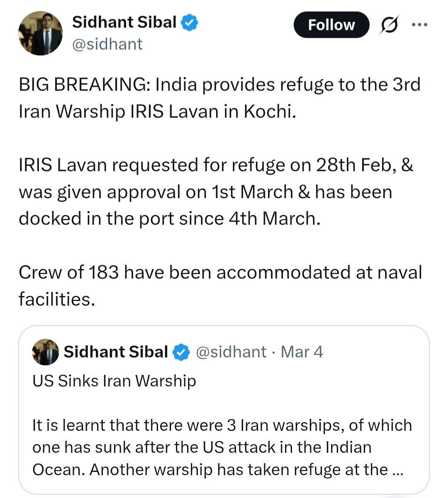The height and width of the screenshot is (498, 448).
Task: Click Sidhant Sibal's top profile avatar
Action: pos(40,34)
